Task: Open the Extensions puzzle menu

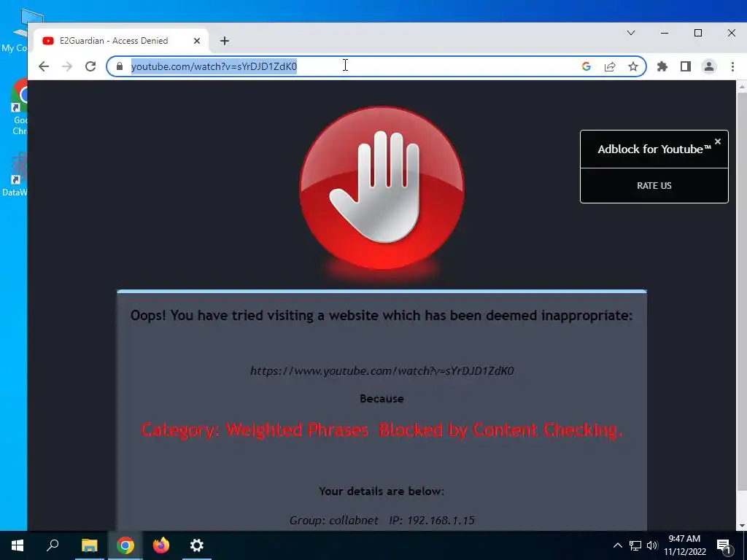Action: click(662, 66)
